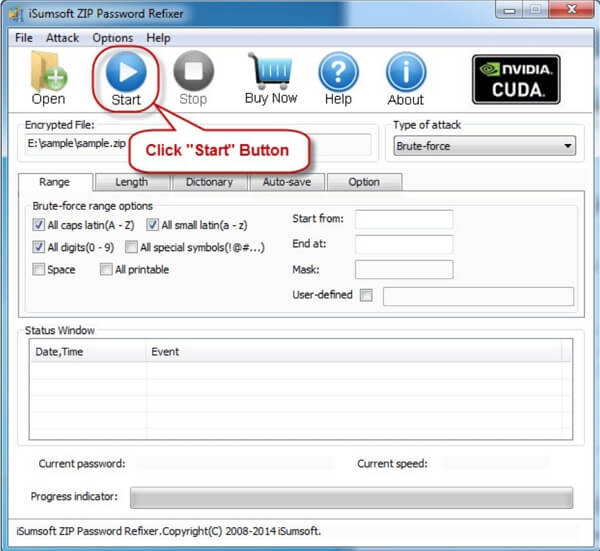Open the Options menu
The height and width of the screenshot is (551, 600).
click(113, 38)
